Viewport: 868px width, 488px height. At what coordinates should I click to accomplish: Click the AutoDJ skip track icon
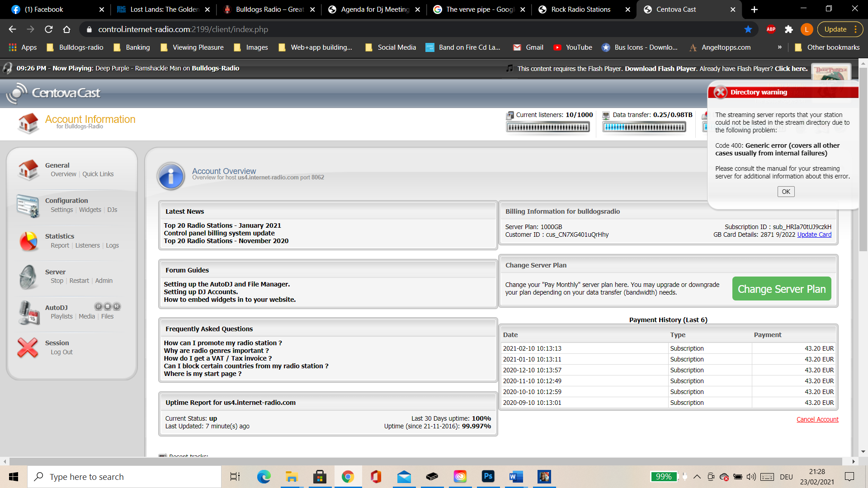[117, 306]
